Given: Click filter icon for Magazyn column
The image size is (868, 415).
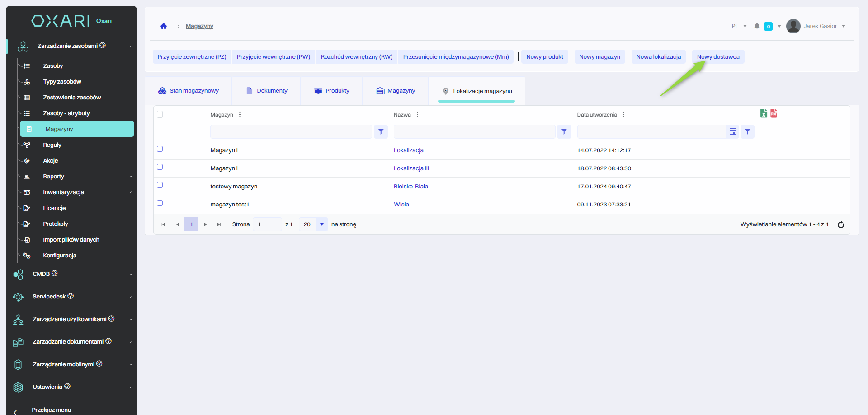Looking at the screenshot, I should [381, 131].
